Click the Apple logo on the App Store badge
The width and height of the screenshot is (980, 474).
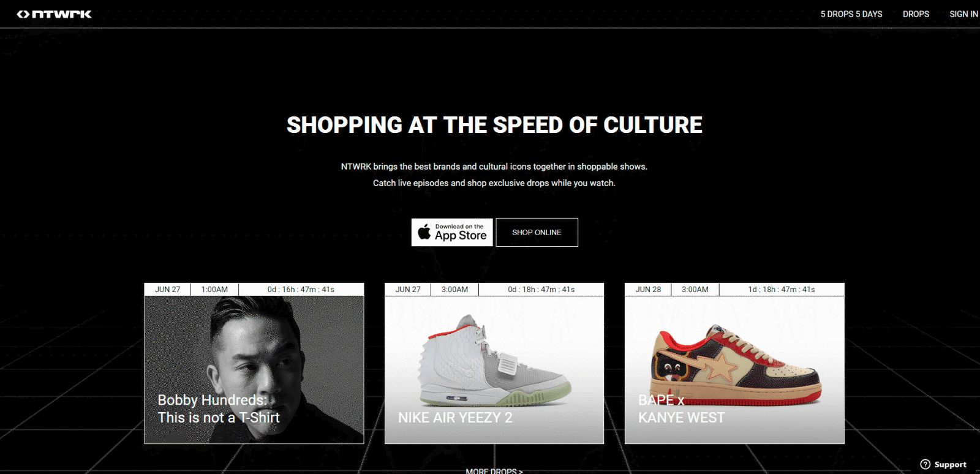(424, 232)
